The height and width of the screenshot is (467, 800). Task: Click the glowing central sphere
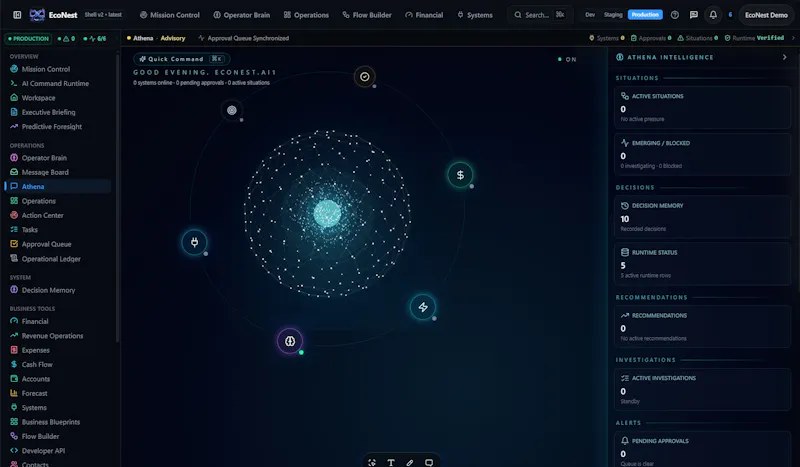coord(327,213)
